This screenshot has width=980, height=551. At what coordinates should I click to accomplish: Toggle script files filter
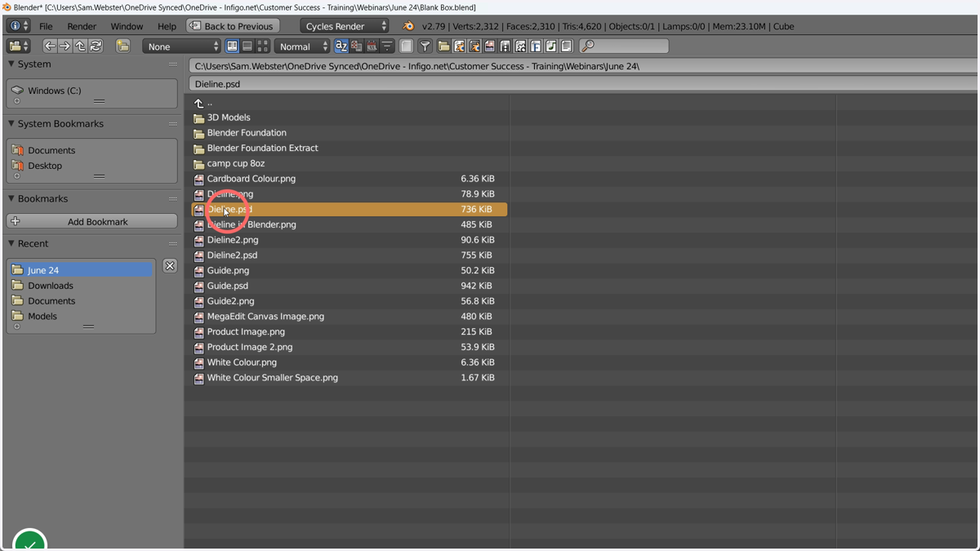[520, 47]
